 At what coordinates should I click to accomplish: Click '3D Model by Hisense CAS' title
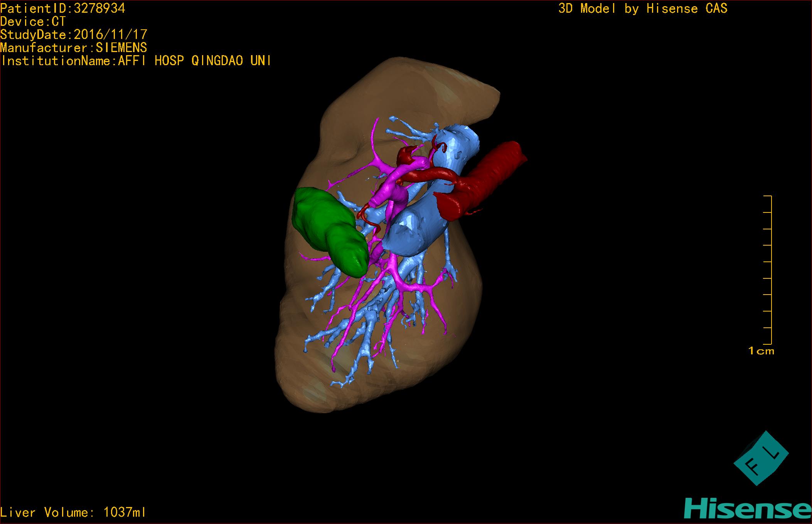[x=643, y=8]
